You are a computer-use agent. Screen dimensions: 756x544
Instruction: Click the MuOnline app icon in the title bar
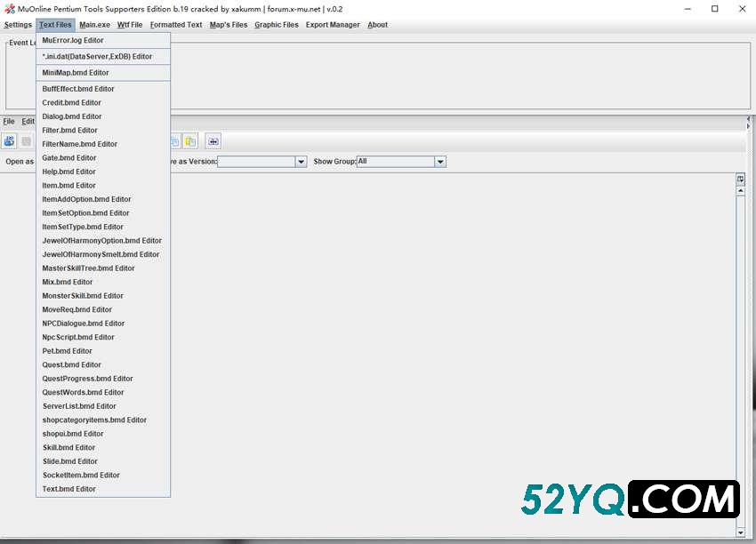[10, 9]
